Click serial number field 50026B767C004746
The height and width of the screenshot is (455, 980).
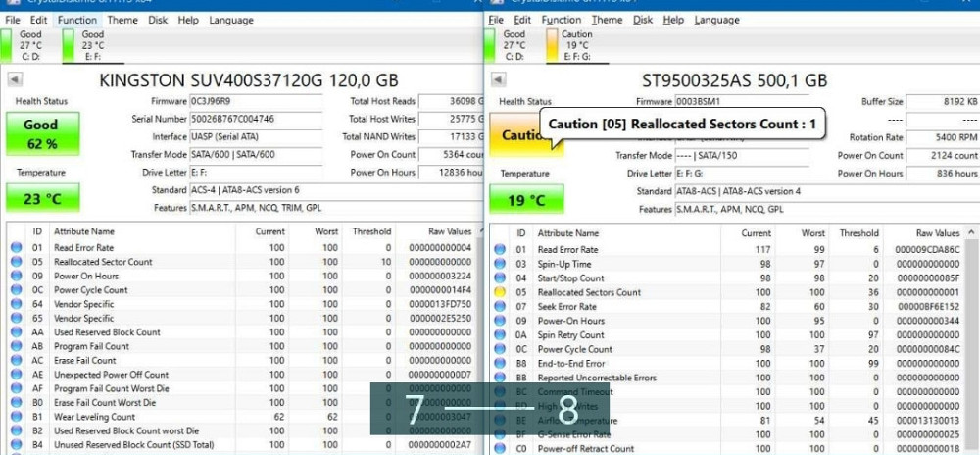[256, 119]
